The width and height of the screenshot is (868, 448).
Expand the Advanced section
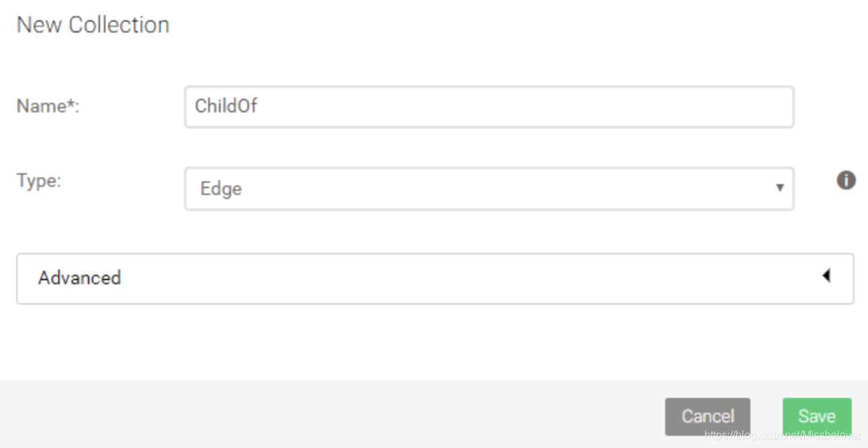click(435, 278)
